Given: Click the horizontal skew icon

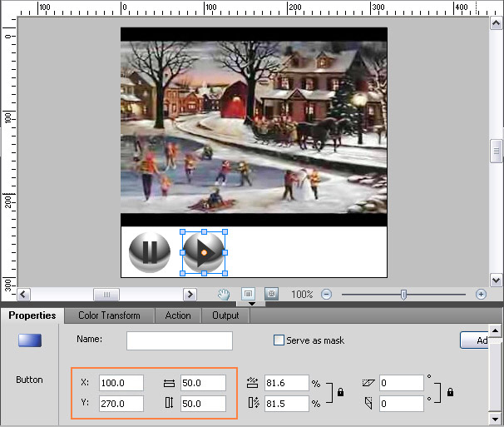Looking at the screenshot, I should (368, 383).
